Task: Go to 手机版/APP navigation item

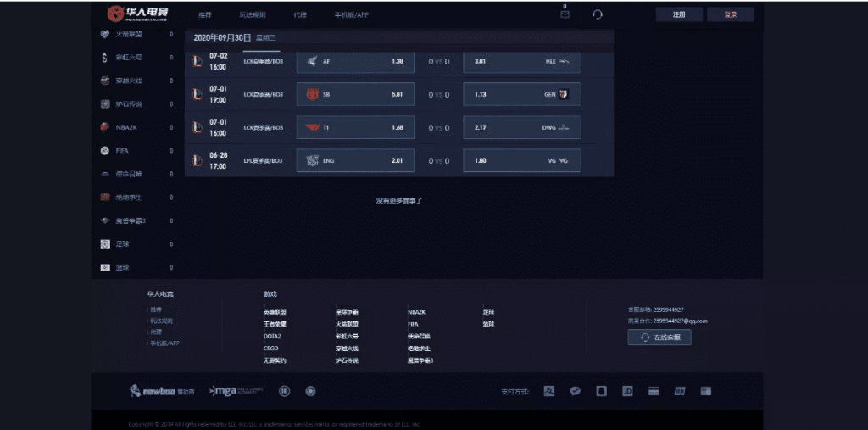Action: (351, 15)
